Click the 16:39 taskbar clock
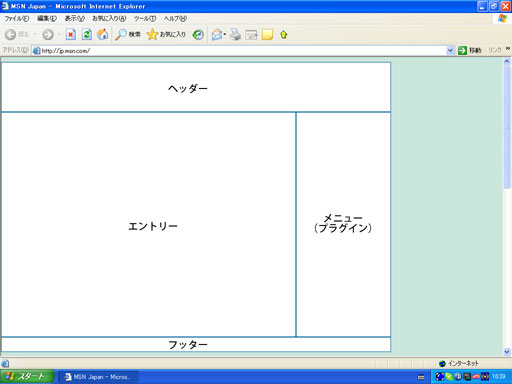The height and width of the screenshot is (384, 512). (499, 377)
